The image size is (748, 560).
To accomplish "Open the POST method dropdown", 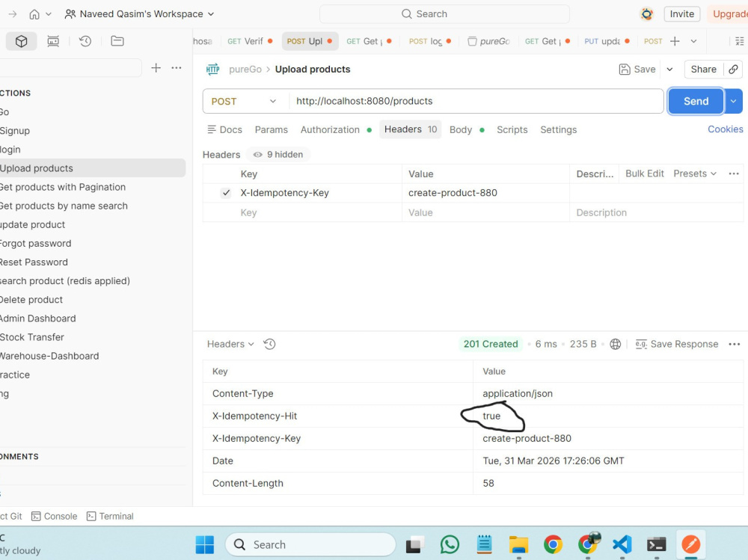I will [244, 101].
